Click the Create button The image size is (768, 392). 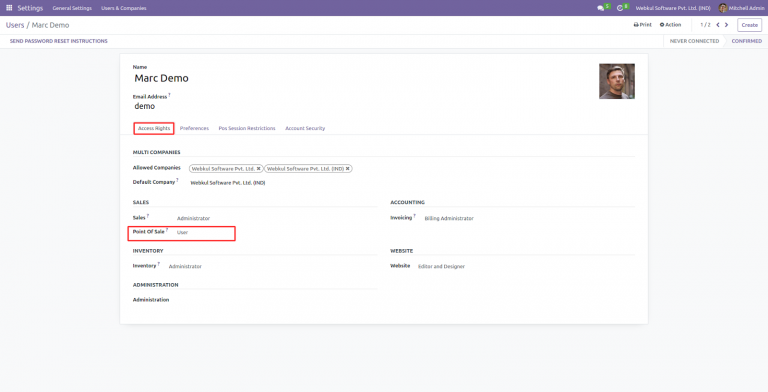[x=749, y=25]
